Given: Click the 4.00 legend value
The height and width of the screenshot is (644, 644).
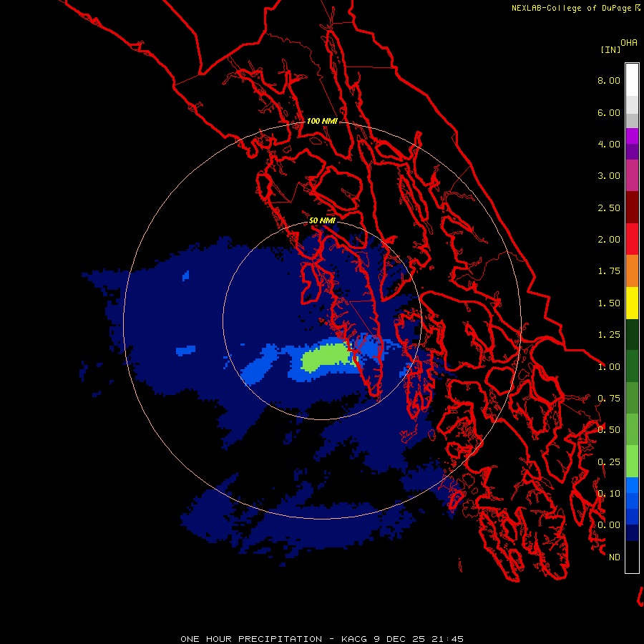Looking at the screenshot, I should pyautogui.click(x=609, y=144).
